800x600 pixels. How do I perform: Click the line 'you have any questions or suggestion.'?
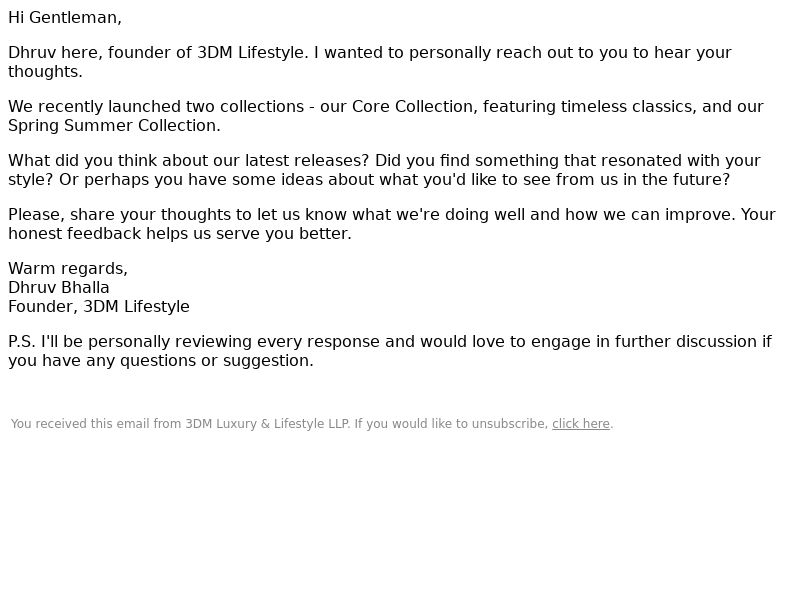point(161,361)
